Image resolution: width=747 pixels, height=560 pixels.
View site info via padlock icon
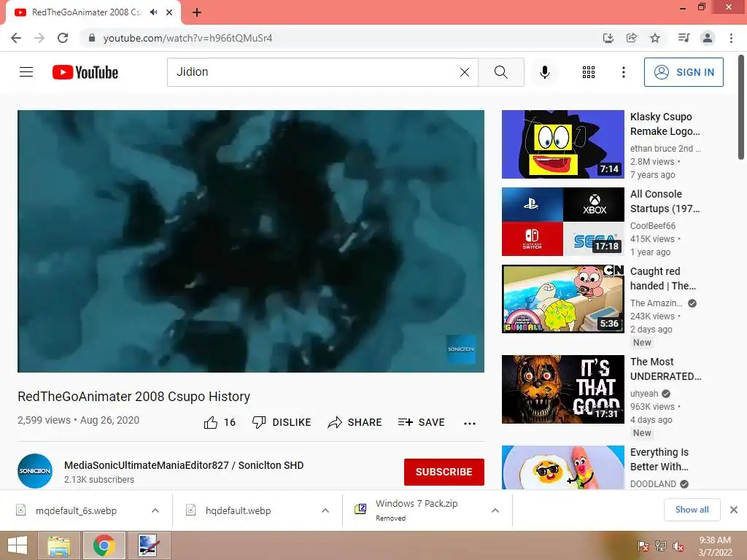(x=92, y=38)
